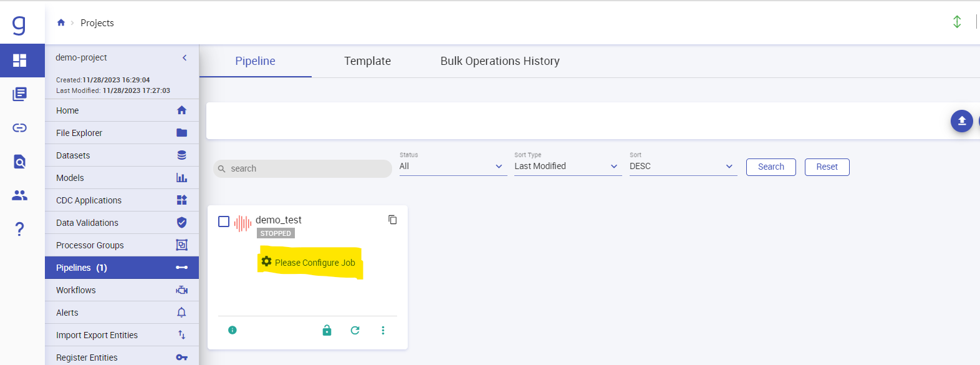
Task: Click the green lock icon on pipeline card
Action: [327, 330]
